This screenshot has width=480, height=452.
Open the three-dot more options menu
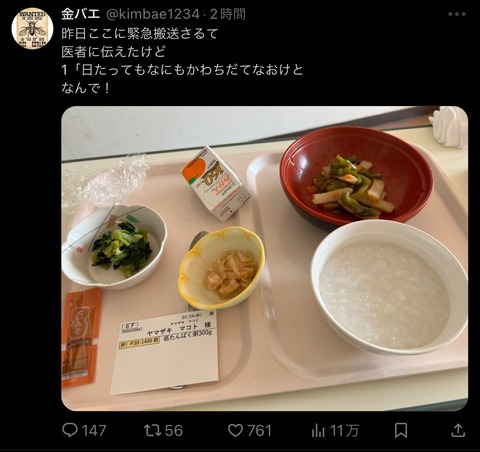pyautogui.click(x=457, y=14)
